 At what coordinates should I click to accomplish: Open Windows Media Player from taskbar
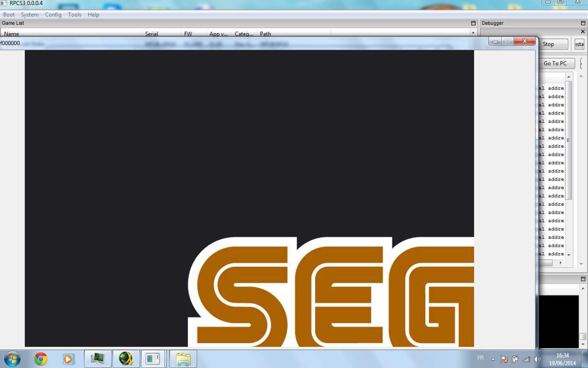69,359
